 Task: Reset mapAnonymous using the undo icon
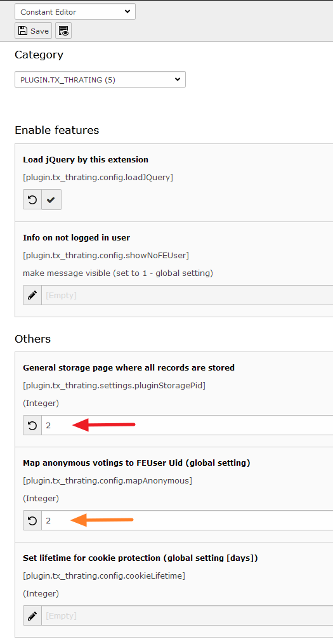[x=32, y=521]
